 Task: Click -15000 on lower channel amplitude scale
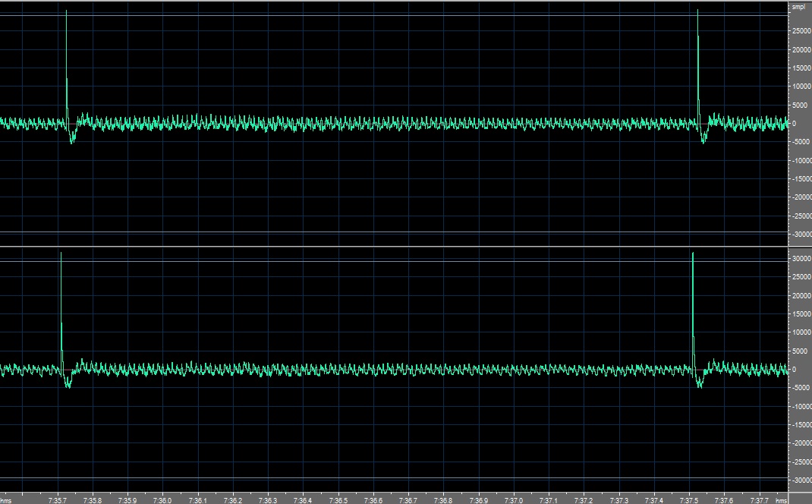801,425
